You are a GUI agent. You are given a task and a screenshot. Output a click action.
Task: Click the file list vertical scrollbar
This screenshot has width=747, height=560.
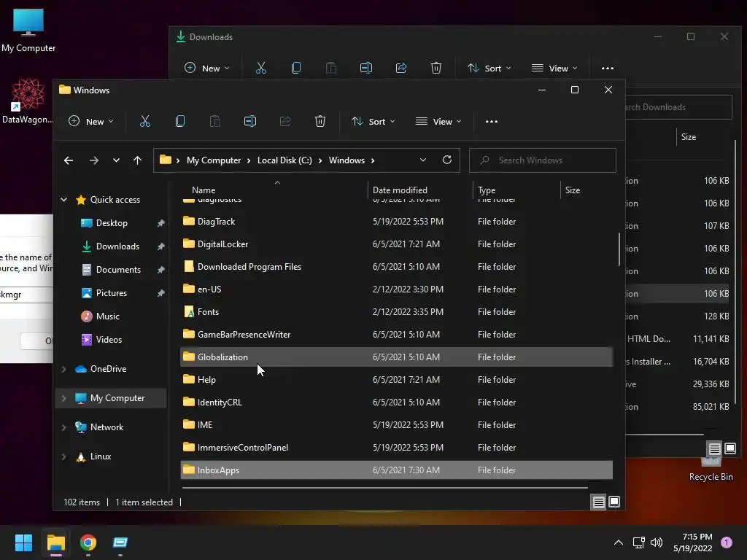619,249
